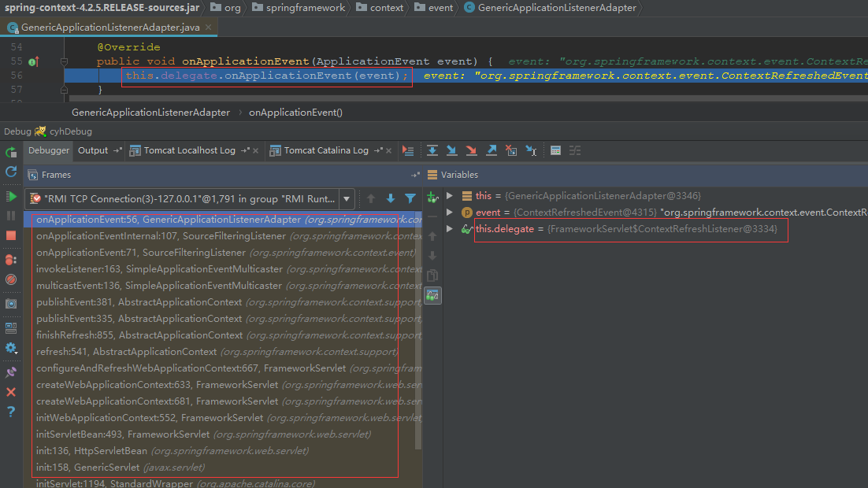Select RMI TCP Connection thread combo box
The width and height of the screenshot is (868, 488).
point(189,198)
